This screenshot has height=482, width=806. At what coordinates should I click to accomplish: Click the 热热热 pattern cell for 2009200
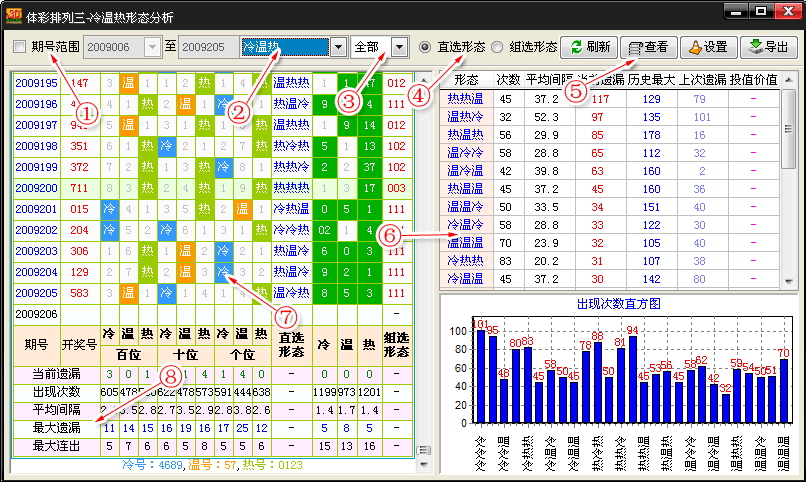[x=291, y=188]
